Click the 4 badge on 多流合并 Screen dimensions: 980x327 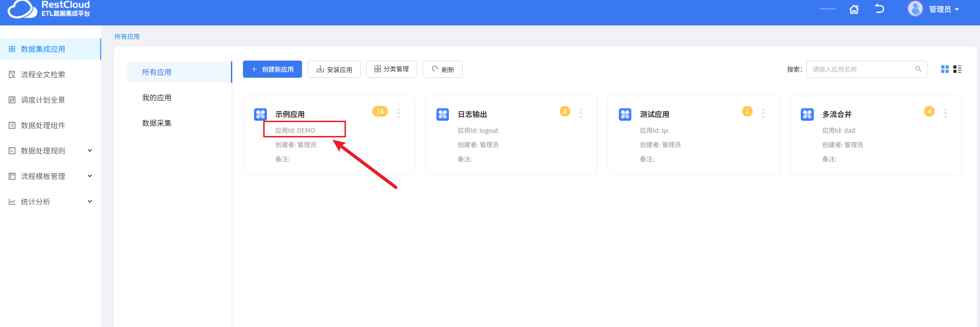[x=930, y=111]
